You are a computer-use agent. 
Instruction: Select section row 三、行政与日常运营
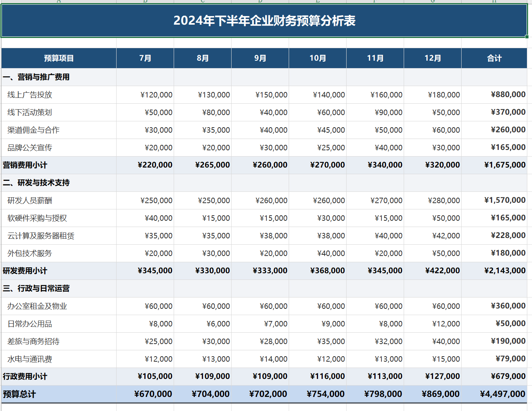264,288
